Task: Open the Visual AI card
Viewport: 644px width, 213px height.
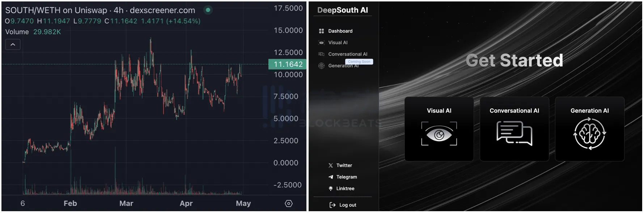Action: click(x=439, y=129)
